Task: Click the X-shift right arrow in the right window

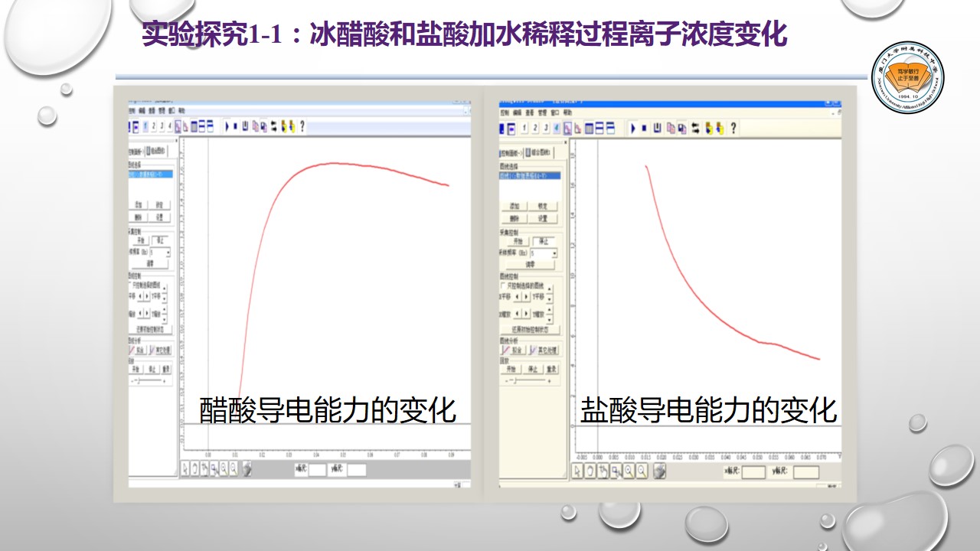Action: point(526,297)
